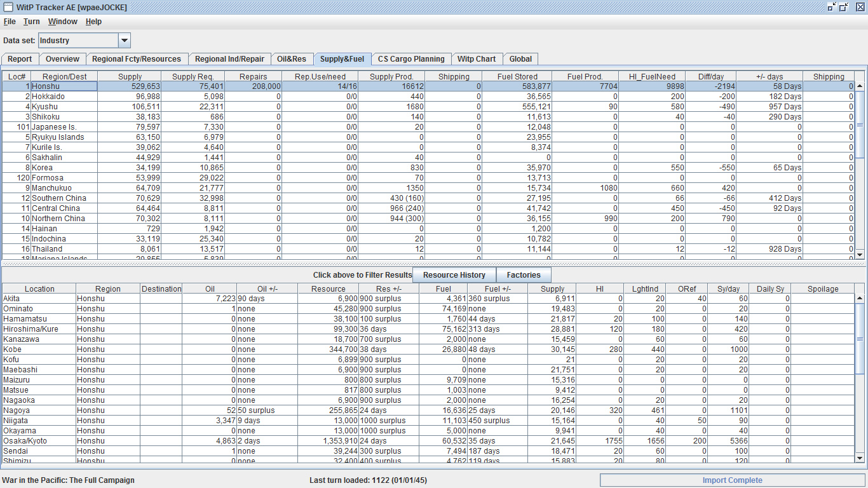Screen dimensions: 868x488
Task: Open the Data set dropdown arrow
Action: pos(125,41)
